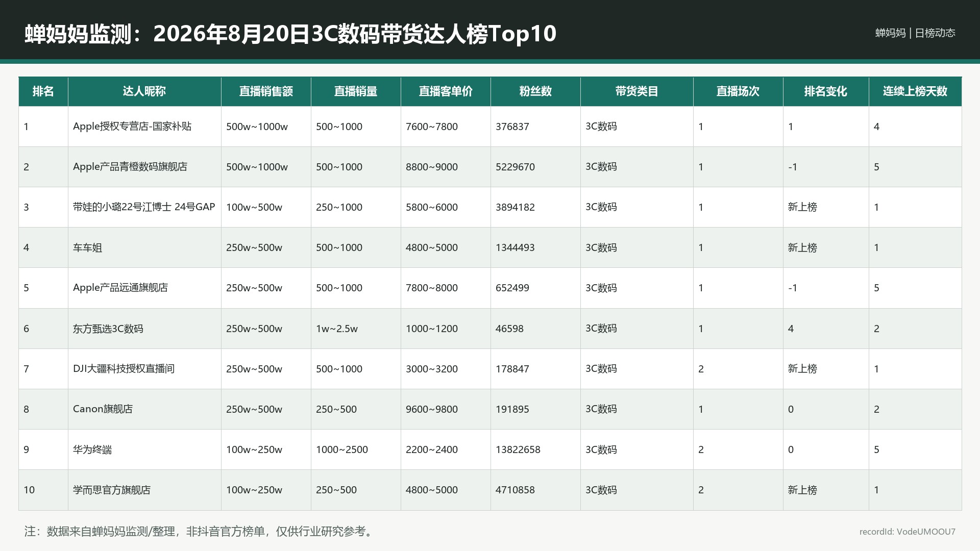Click 新上榜 in the DJI大疆 row
The width and height of the screenshot is (980, 551).
tap(802, 369)
